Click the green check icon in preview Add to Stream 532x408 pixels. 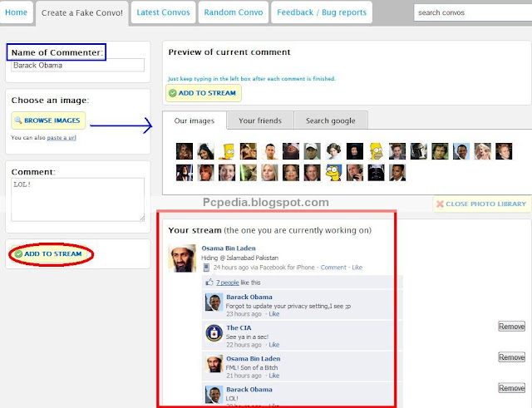point(172,93)
